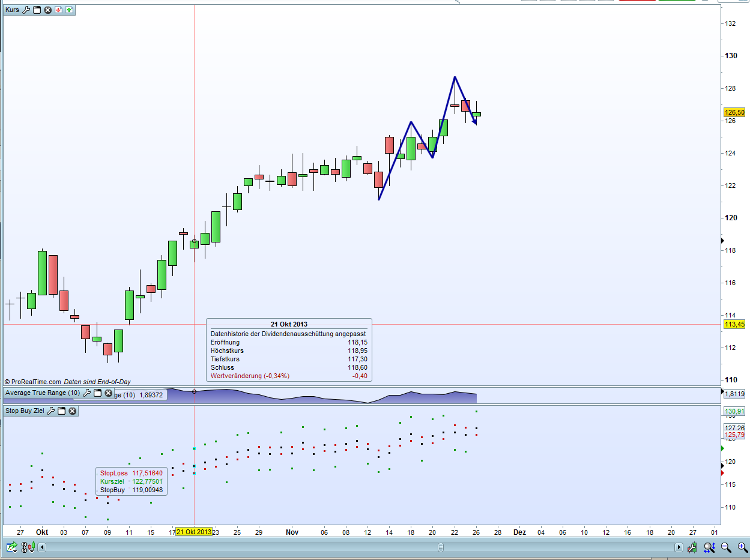Click the black arrow marker on price axis
Screen dimensions: 750x560
(x=722, y=241)
